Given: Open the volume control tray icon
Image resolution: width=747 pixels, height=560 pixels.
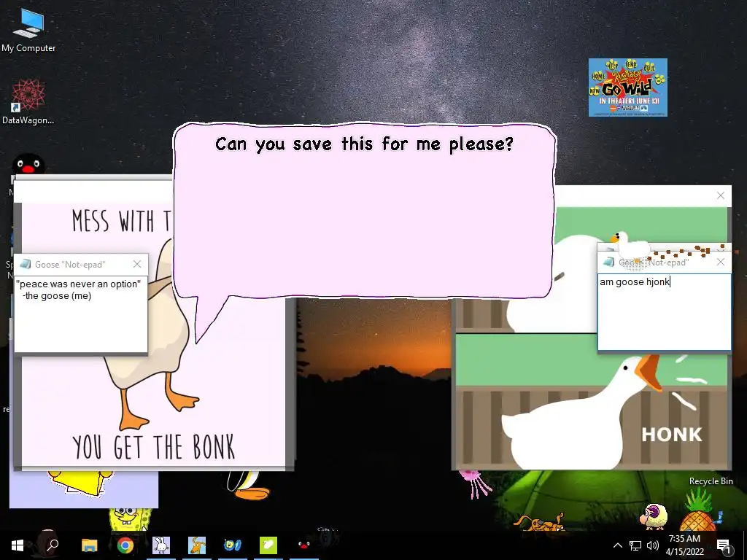Looking at the screenshot, I should click(653, 545).
